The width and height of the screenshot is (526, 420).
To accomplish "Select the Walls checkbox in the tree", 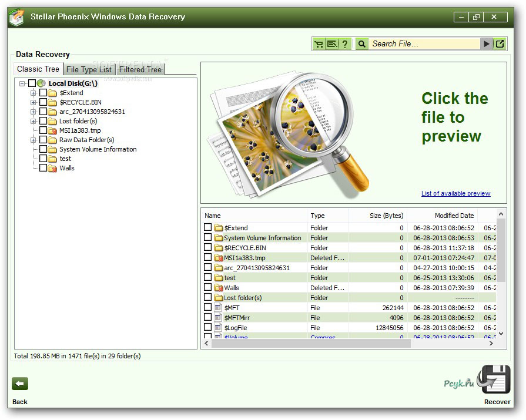I will [43, 168].
